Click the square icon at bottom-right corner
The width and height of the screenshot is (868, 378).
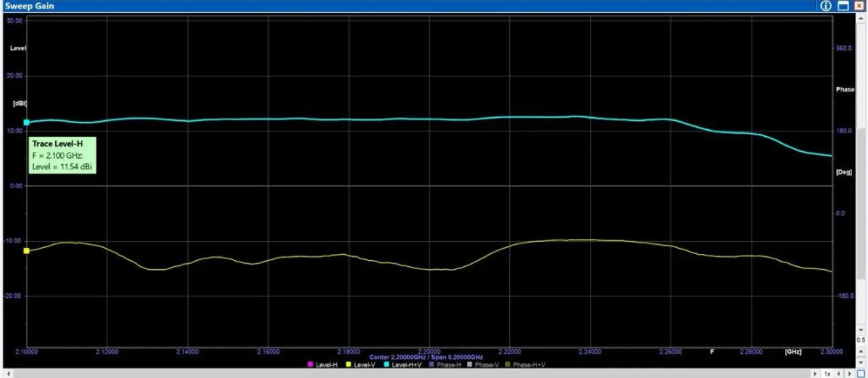pos(860,373)
